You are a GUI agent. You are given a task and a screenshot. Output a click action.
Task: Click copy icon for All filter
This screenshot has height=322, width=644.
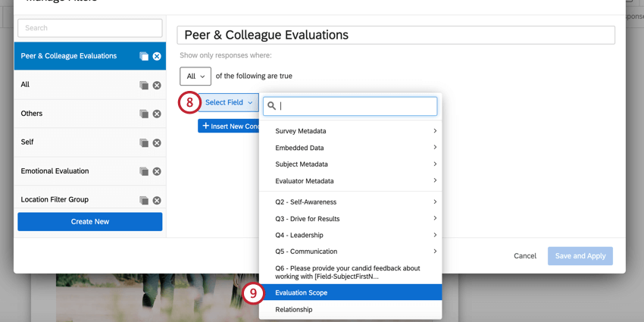[143, 85]
